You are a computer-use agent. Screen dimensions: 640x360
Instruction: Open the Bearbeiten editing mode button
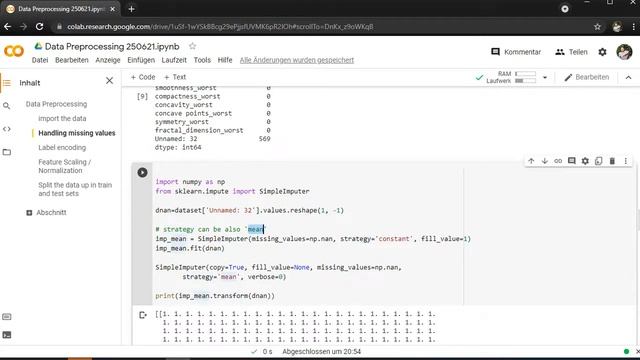point(587,77)
